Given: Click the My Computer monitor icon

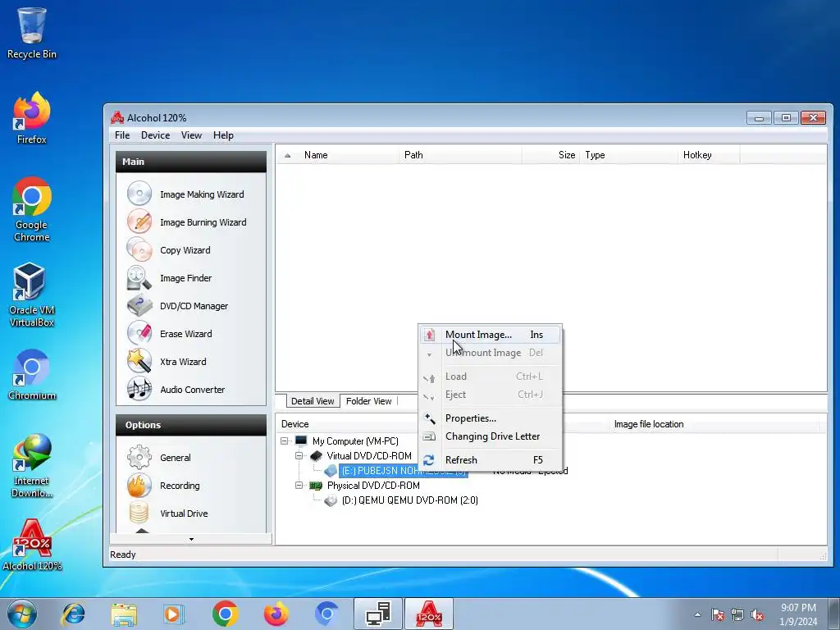Looking at the screenshot, I should 301,441.
